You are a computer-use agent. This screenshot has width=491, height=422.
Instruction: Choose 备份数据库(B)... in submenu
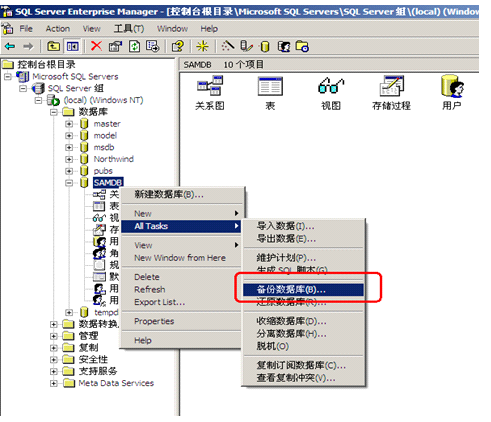(303, 290)
